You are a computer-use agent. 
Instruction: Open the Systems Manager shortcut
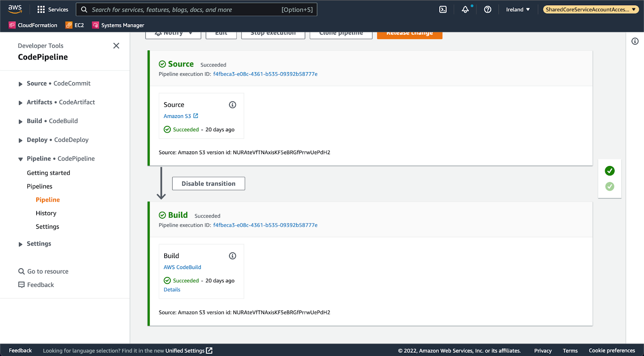click(x=118, y=25)
